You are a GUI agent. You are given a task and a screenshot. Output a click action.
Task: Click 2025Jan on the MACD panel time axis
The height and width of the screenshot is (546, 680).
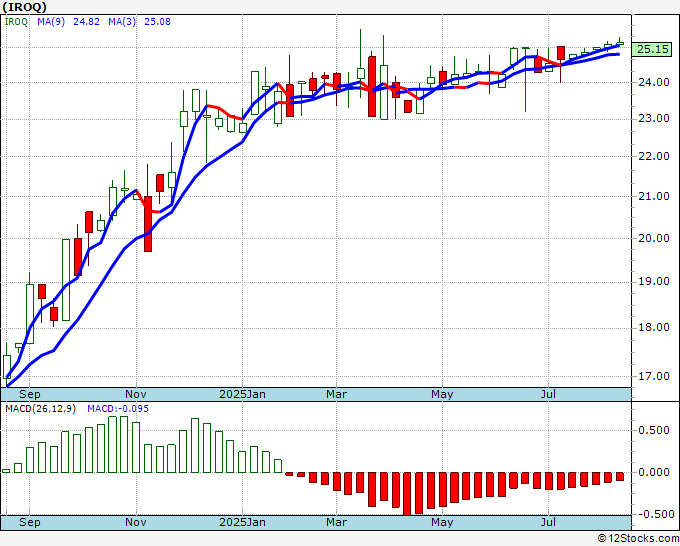[x=242, y=522]
